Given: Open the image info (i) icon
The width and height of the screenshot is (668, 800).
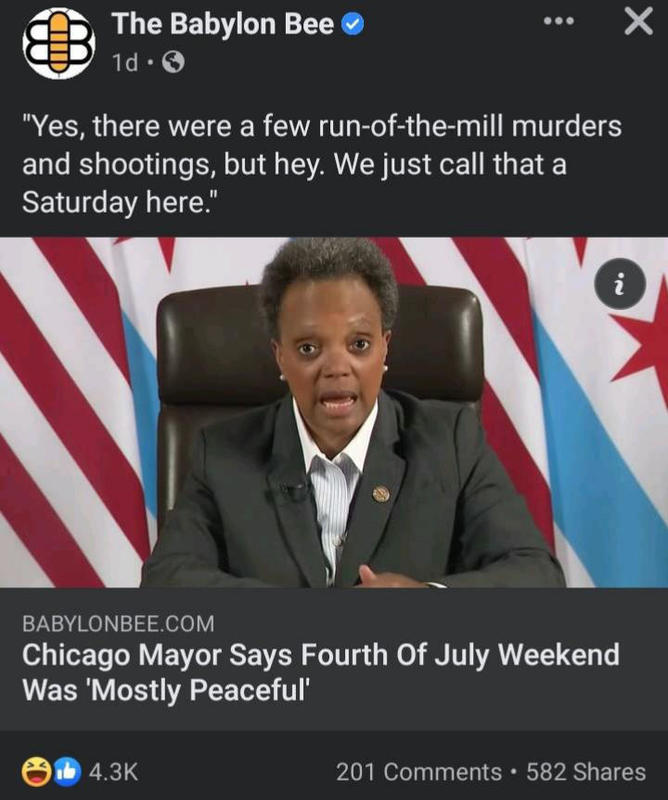Looking at the screenshot, I should [x=620, y=284].
